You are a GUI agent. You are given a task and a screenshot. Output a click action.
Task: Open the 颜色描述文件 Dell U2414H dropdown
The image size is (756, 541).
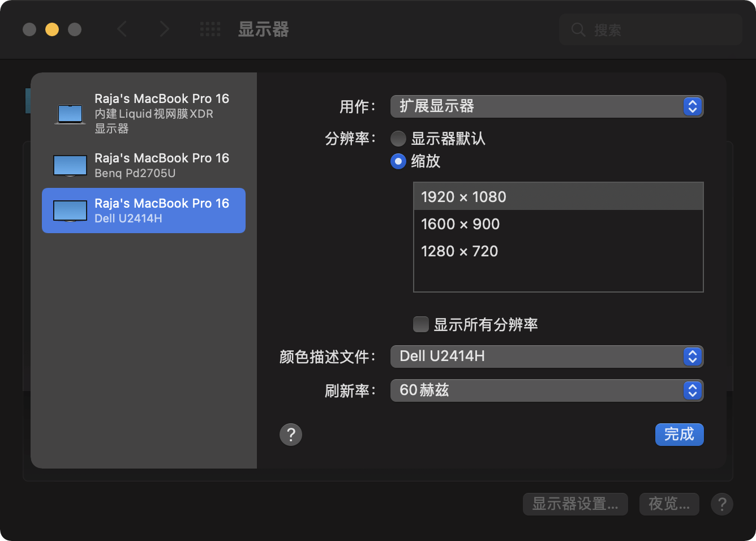(x=547, y=357)
